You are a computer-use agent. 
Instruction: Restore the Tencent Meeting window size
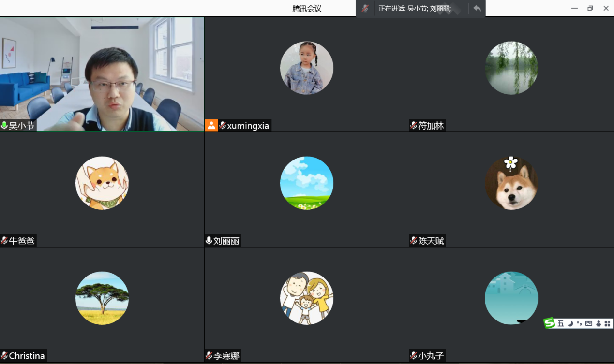click(x=590, y=8)
